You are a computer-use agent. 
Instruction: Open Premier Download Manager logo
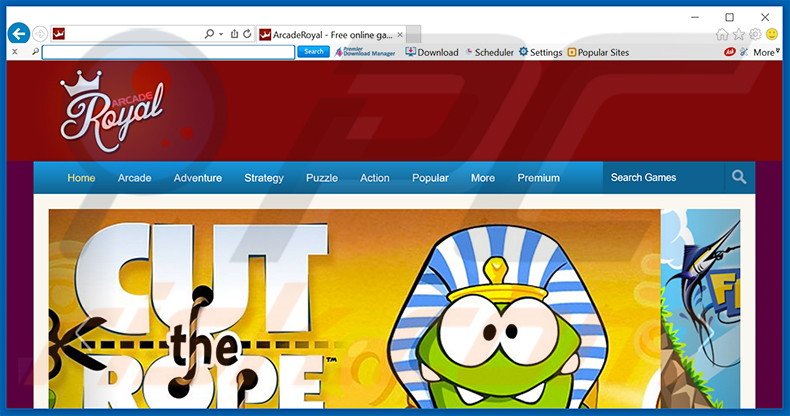365,52
